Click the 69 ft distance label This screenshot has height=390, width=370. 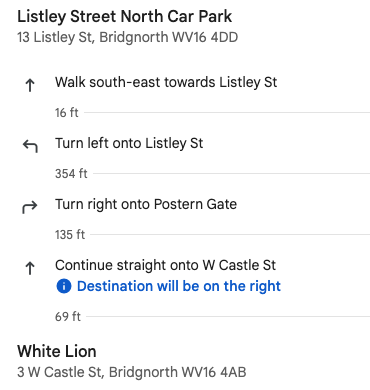point(68,316)
